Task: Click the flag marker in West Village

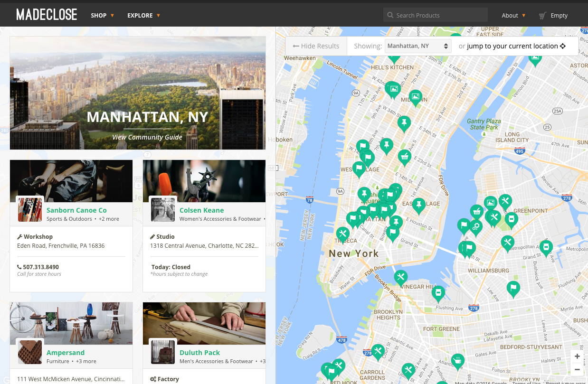Action: 359,168
